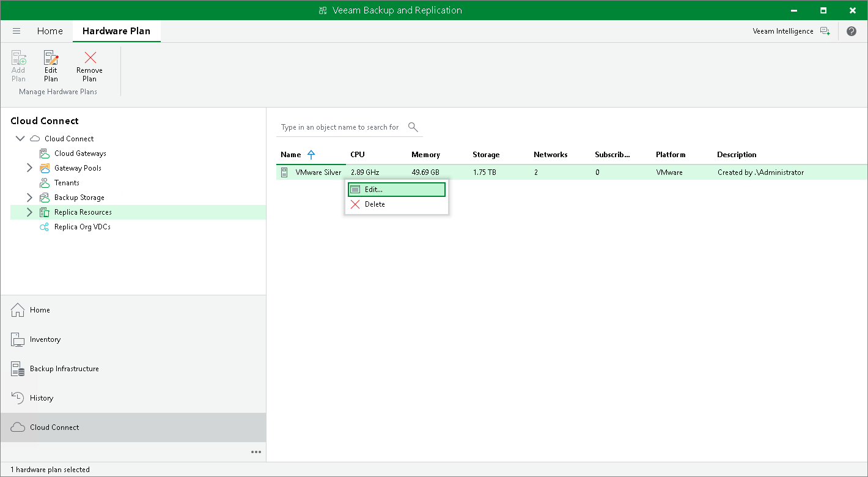
Task: Select Gateway Pools in the tree
Action: coord(78,168)
